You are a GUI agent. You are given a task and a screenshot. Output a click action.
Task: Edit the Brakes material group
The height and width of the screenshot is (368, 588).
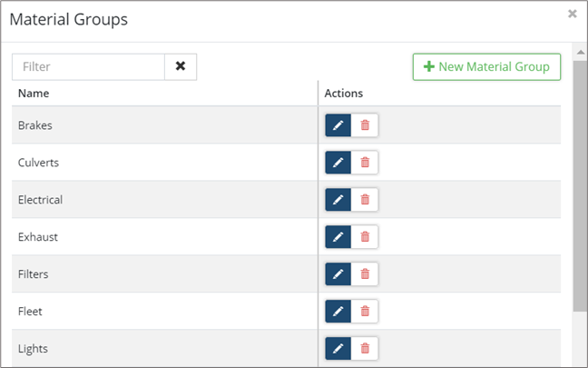click(x=338, y=125)
